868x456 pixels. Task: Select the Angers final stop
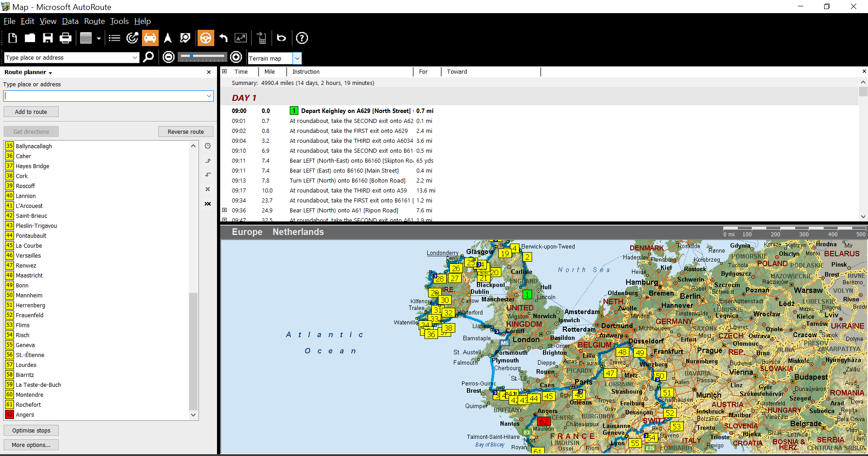point(25,414)
